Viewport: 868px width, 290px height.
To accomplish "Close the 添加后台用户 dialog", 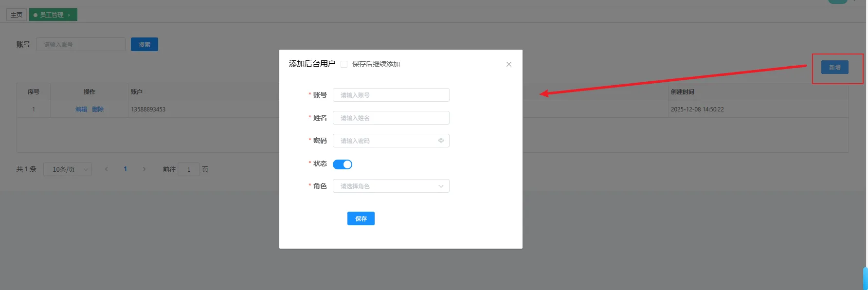I will click(508, 64).
